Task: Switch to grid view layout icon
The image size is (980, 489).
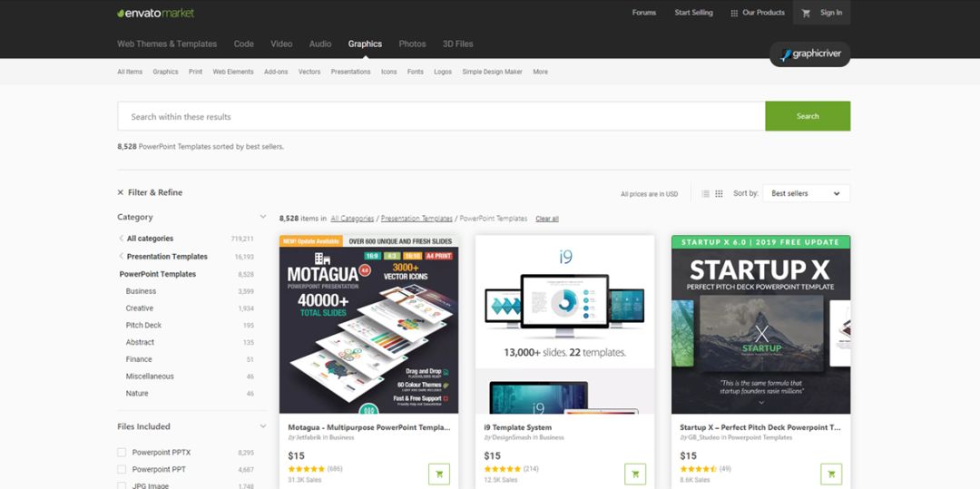Action: click(719, 193)
